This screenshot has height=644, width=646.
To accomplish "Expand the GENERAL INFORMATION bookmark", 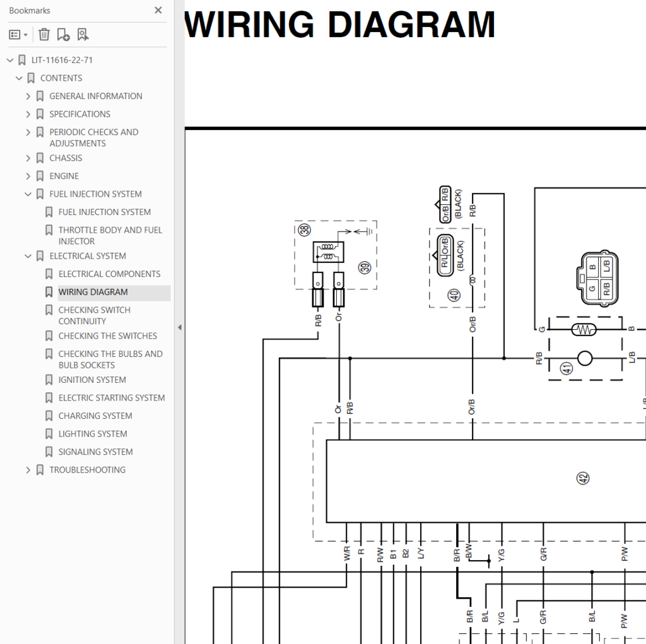I will pyautogui.click(x=28, y=97).
